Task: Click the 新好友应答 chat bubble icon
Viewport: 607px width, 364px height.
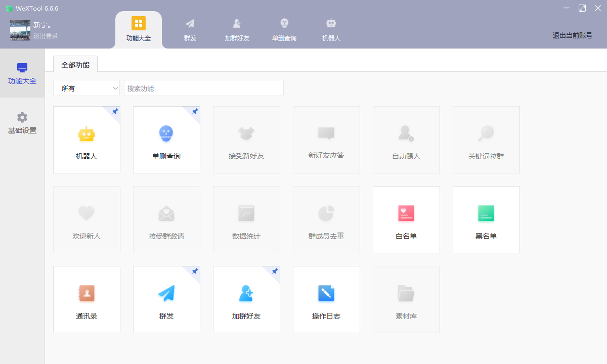Action: tap(326, 133)
